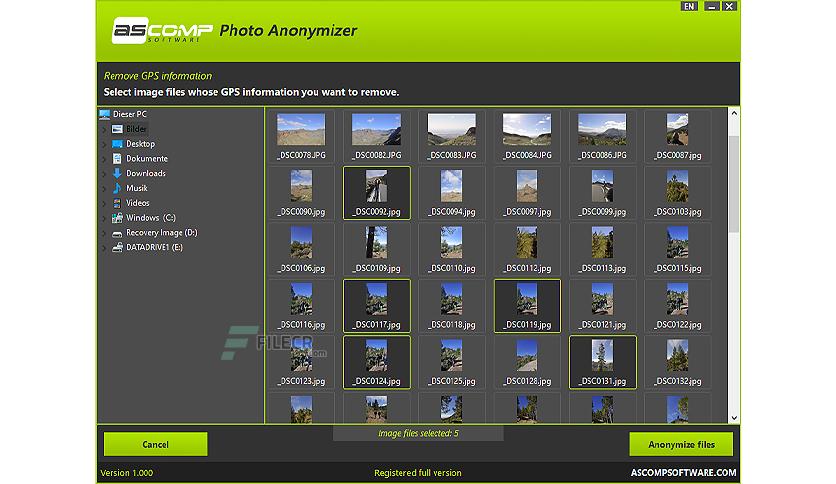Select thumbnail _DSC0125.jpg
This screenshot has height=484, width=836.
[x=452, y=362]
